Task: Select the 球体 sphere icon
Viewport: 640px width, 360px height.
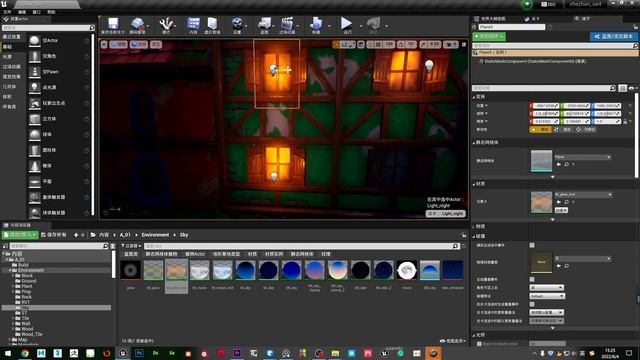Action: tap(35, 134)
